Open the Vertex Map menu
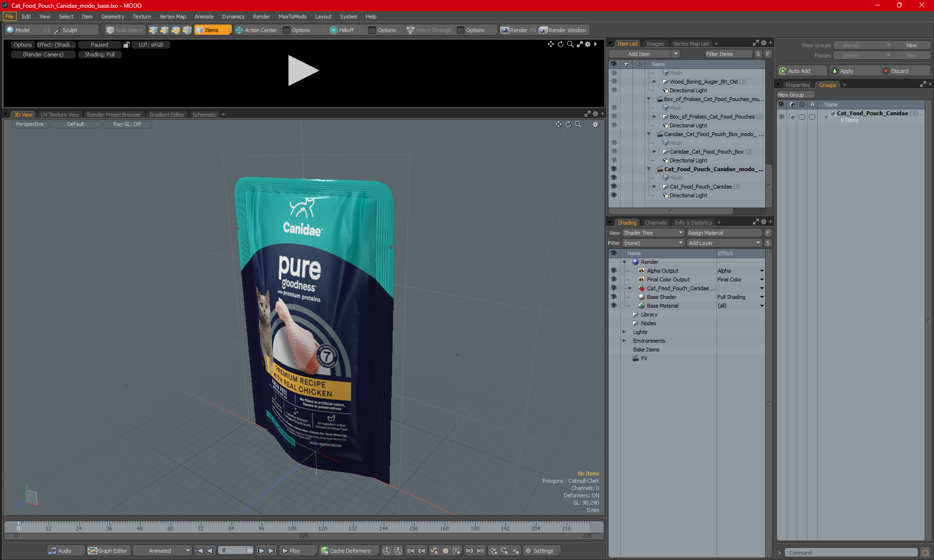934x560 pixels. 173,17
